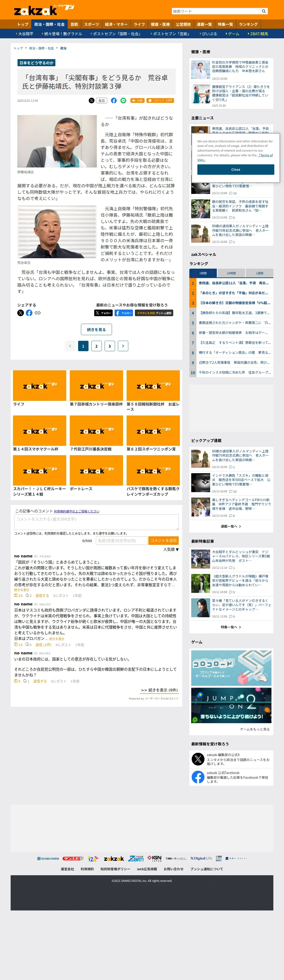
Task: Go to page 3 of the article
Action: click(110, 346)
